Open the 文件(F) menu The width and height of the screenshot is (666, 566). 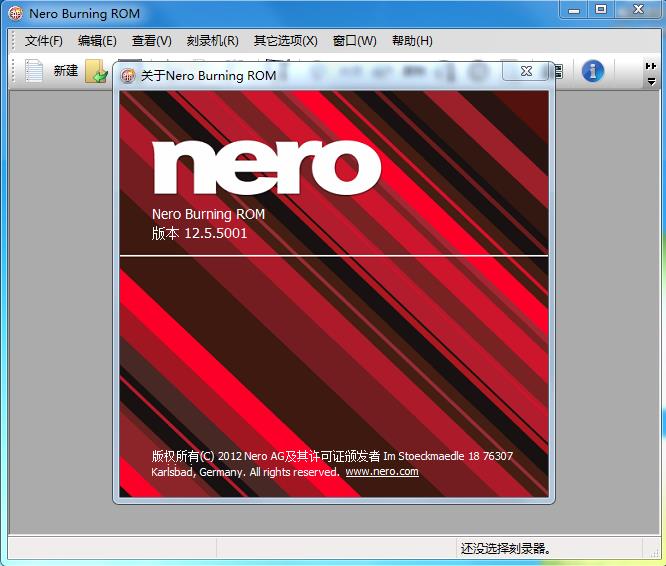point(43,41)
